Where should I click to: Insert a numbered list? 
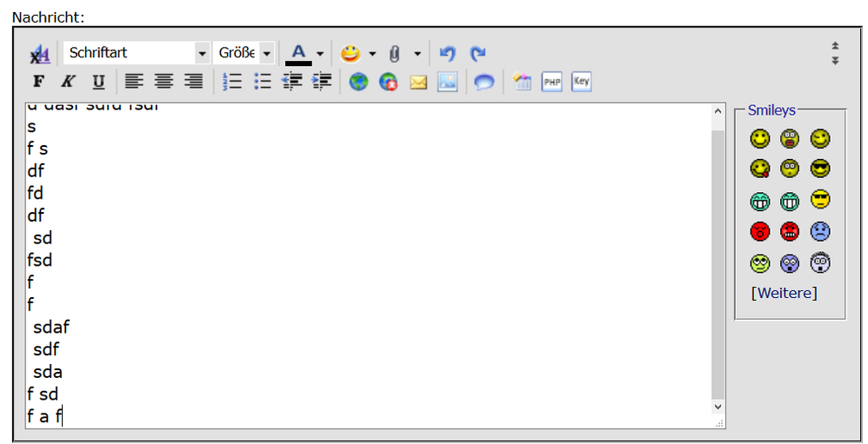click(232, 82)
